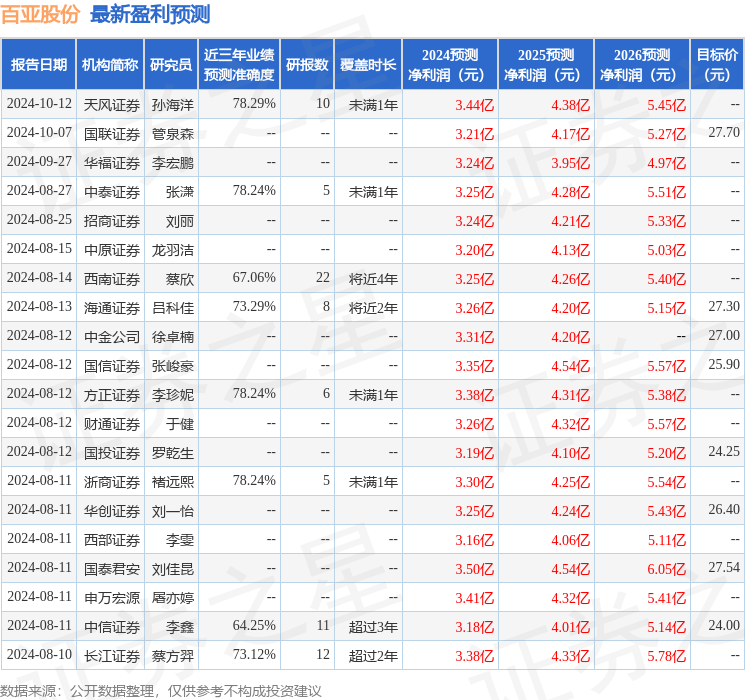Click the 67.06% accuracy value
Screen dimensions: 745x700
254,277
